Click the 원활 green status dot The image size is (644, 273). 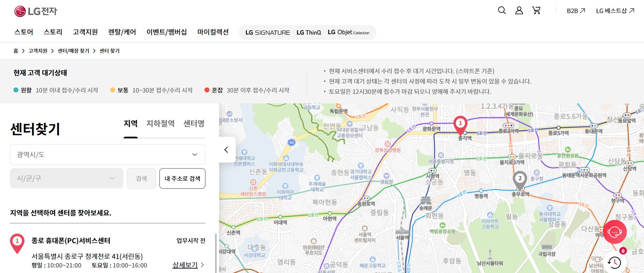point(16,90)
